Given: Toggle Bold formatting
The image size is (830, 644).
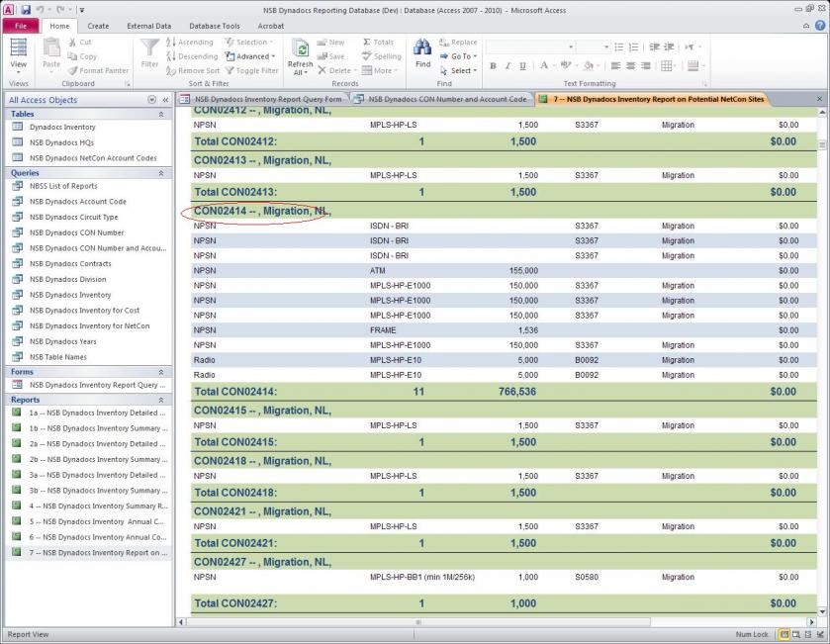Looking at the screenshot, I should (x=494, y=66).
